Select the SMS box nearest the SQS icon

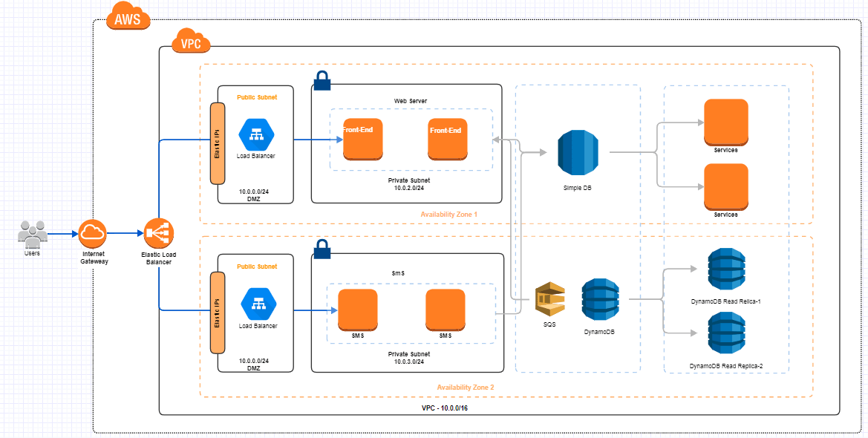click(x=446, y=310)
